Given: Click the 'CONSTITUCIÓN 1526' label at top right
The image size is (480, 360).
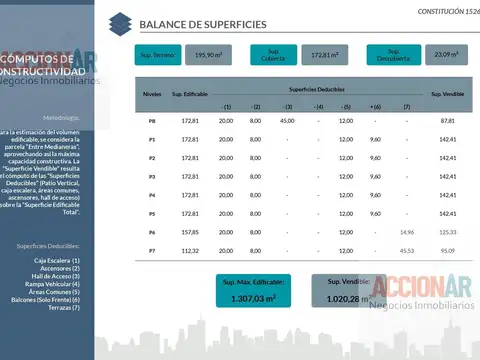Looking at the screenshot, I should (x=449, y=12).
